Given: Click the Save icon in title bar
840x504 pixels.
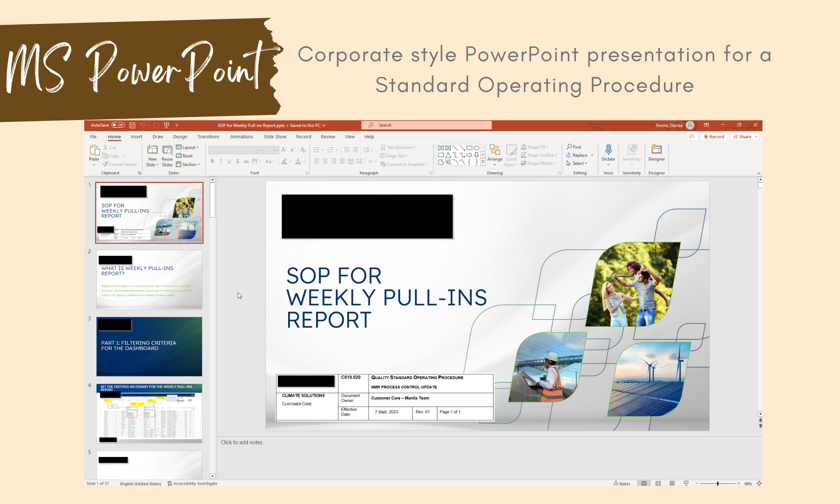Looking at the screenshot, I should point(132,125).
